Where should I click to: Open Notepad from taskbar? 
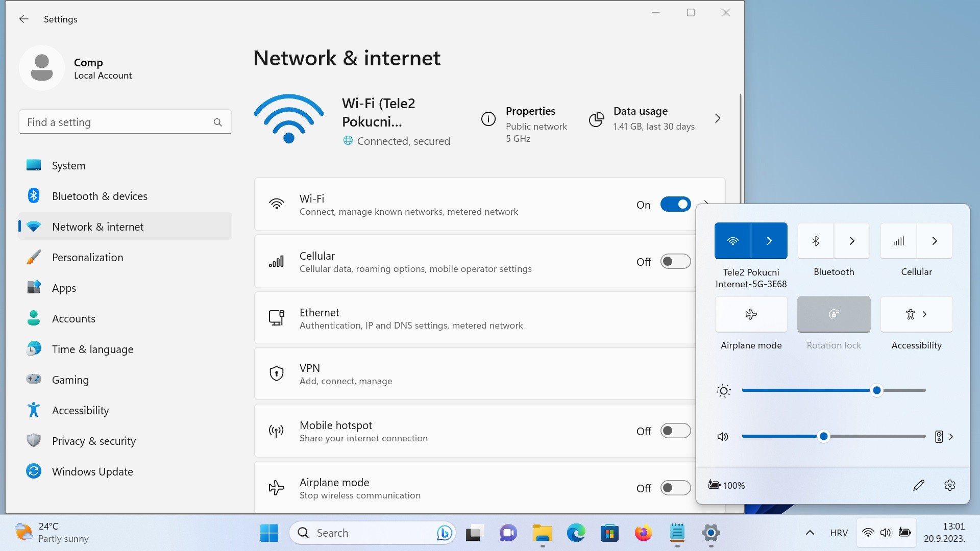[677, 533]
